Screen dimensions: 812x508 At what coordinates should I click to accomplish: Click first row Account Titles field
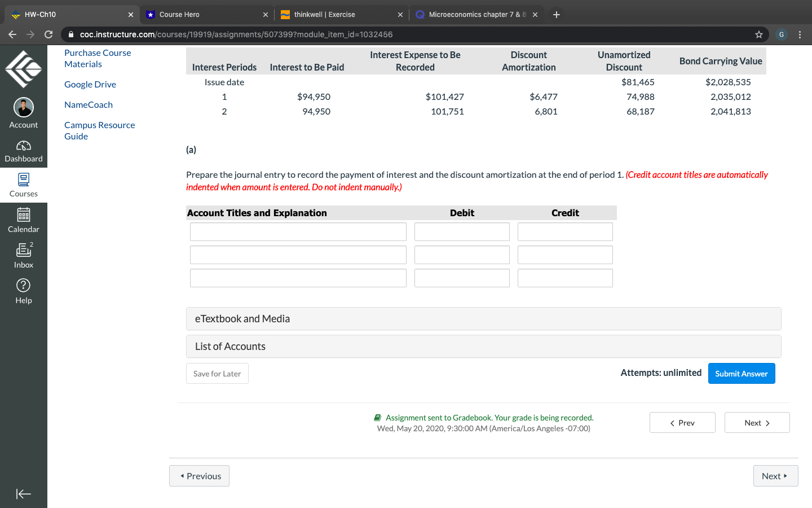point(298,232)
